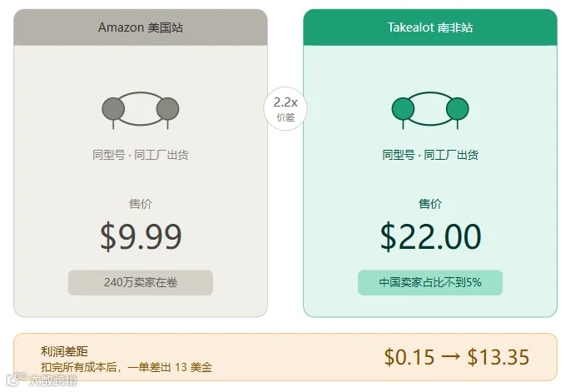Click the green earbuds icon under Takealot
The image size is (585, 392).
click(430, 110)
